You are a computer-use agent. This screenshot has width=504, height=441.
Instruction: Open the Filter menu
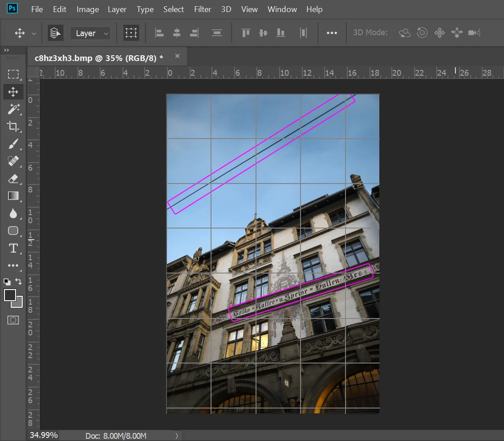click(203, 9)
